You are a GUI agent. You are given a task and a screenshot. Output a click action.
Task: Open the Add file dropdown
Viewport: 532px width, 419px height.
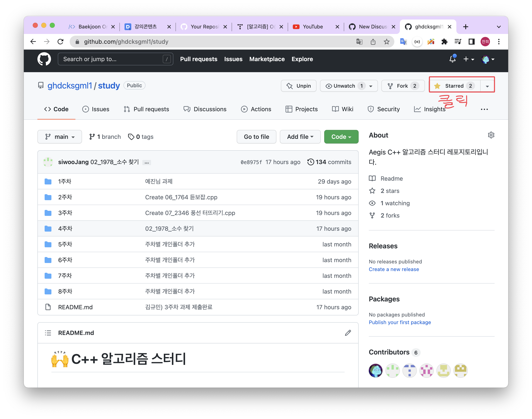click(x=300, y=137)
